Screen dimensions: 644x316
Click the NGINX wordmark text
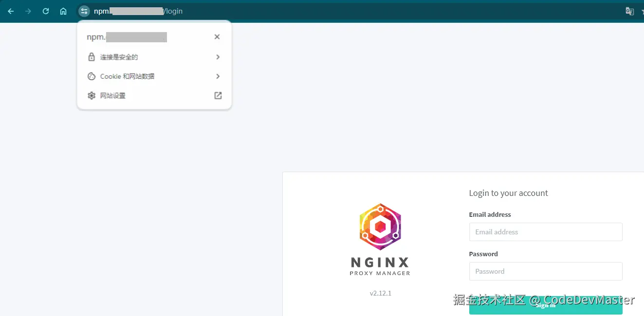point(380,263)
